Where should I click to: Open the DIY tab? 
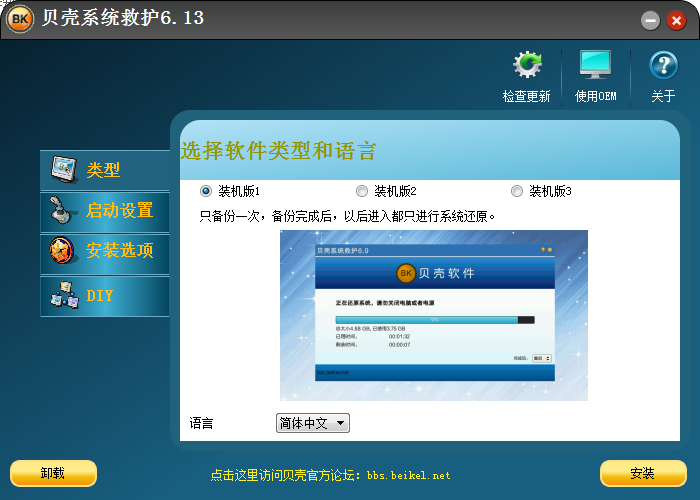click(x=100, y=296)
